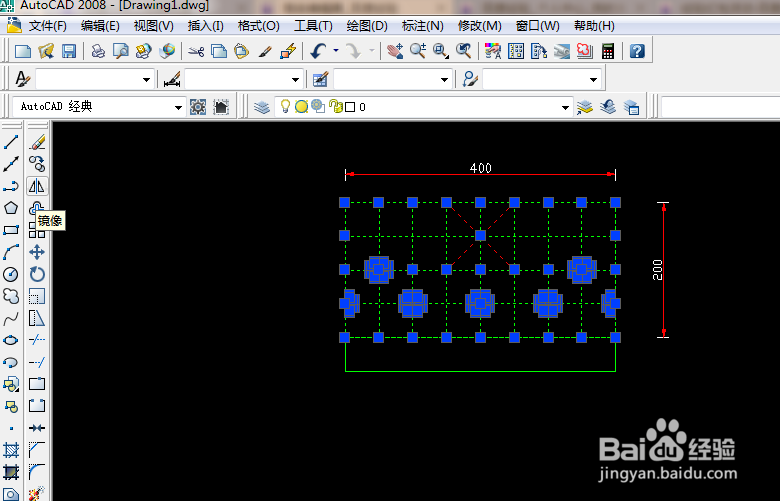Select the Rotate tool

(x=37, y=274)
